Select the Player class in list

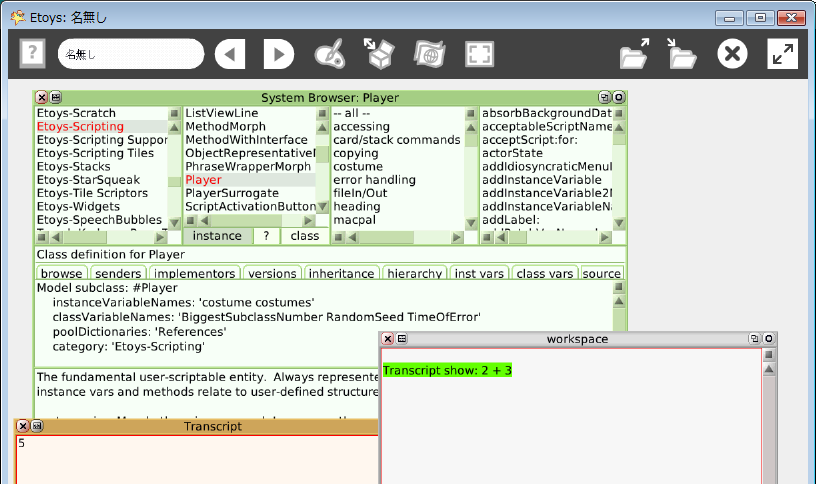click(204, 180)
